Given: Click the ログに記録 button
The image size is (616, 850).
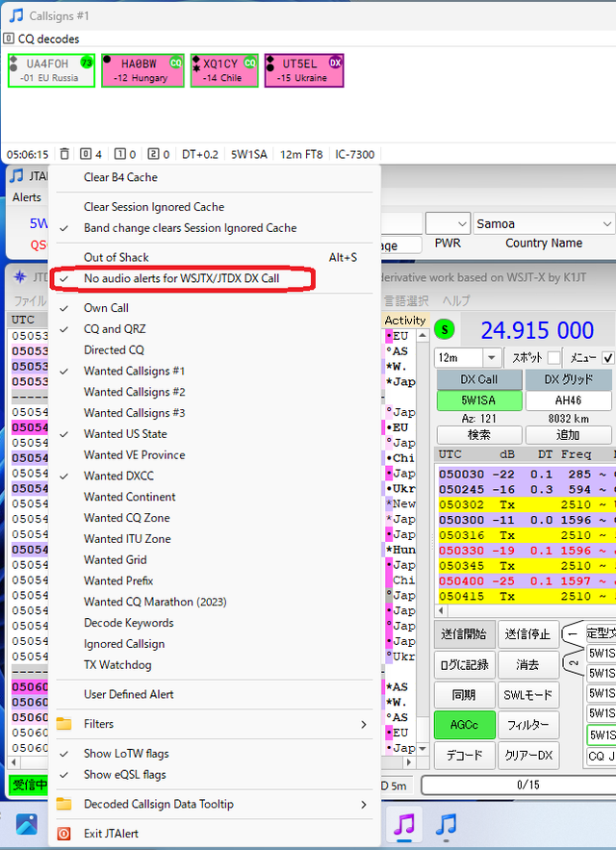Looking at the screenshot, I should tap(464, 664).
